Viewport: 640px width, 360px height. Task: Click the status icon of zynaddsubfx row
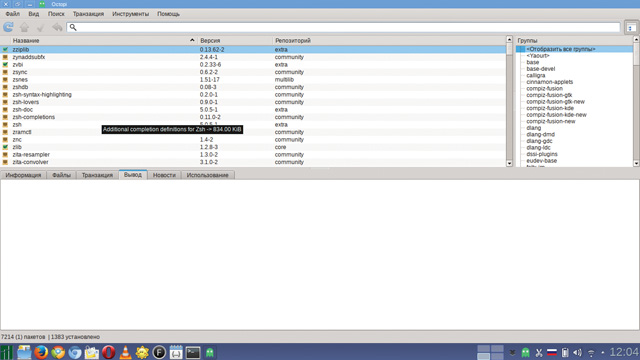5,57
